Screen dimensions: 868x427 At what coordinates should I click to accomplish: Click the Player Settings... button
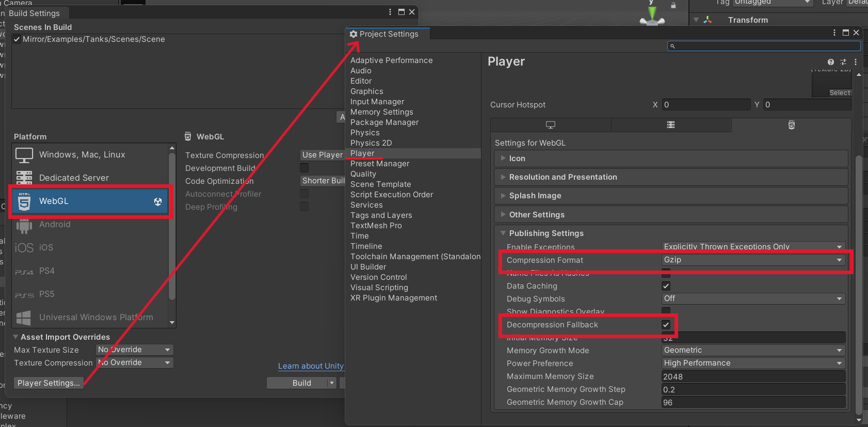pyautogui.click(x=49, y=383)
